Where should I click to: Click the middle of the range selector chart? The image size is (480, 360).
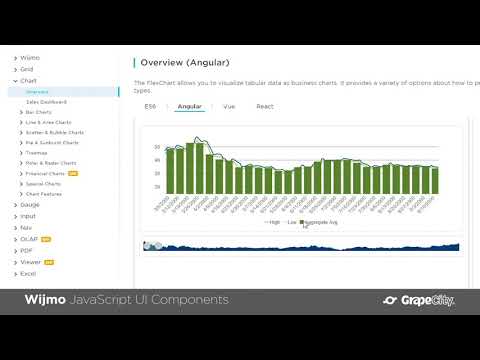tap(301, 247)
